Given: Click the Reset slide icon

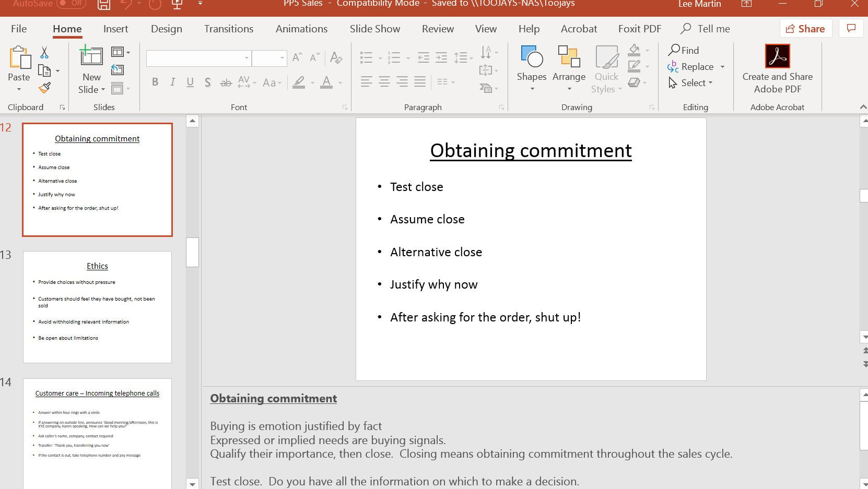Looking at the screenshot, I should 118,70.
